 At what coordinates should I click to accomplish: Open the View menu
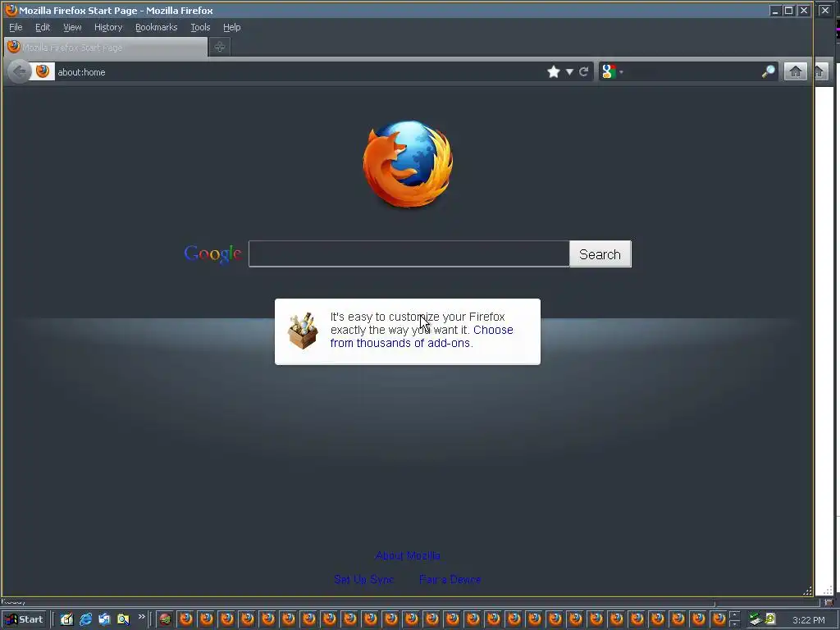tap(72, 27)
